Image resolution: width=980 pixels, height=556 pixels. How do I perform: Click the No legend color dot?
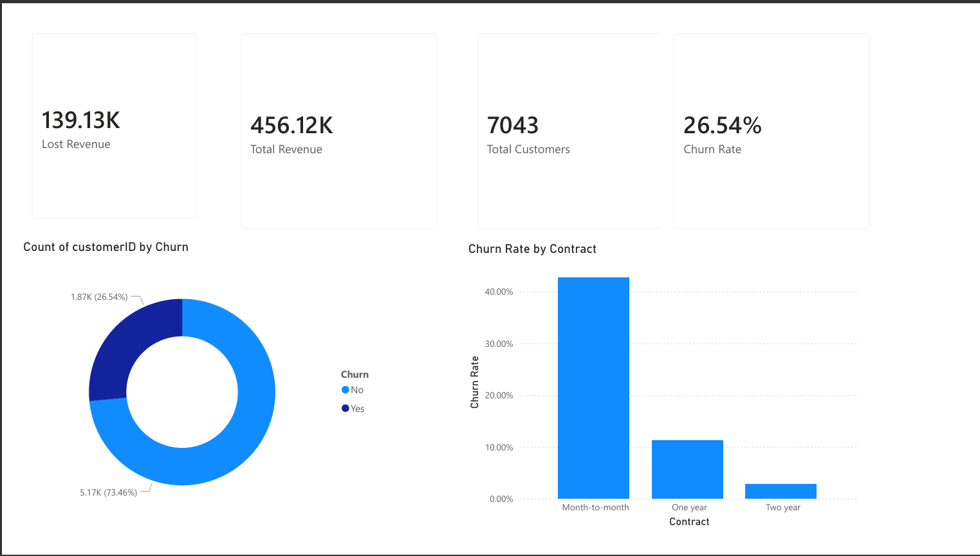point(346,390)
